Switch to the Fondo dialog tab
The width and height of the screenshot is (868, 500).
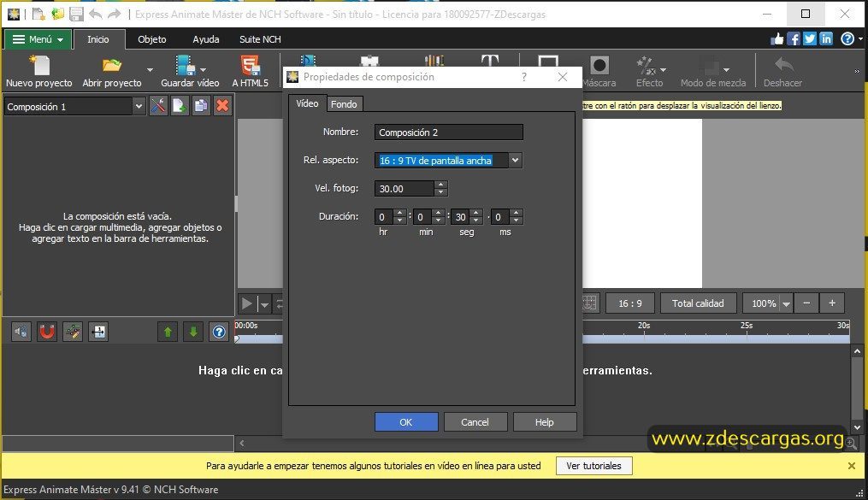344,104
